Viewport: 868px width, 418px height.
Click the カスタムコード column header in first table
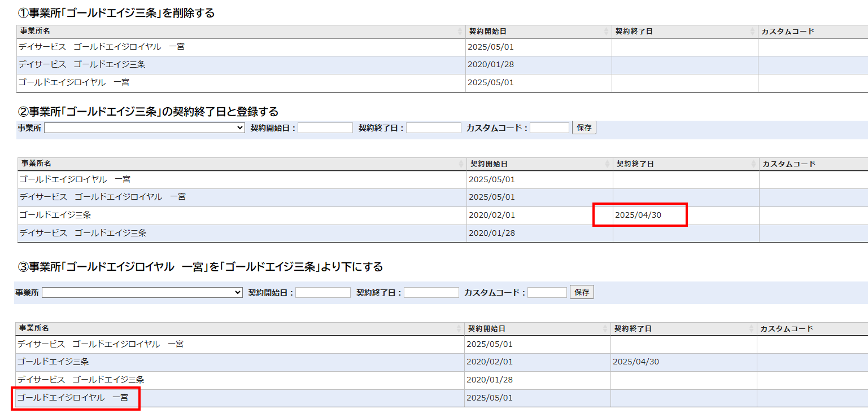coord(788,32)
